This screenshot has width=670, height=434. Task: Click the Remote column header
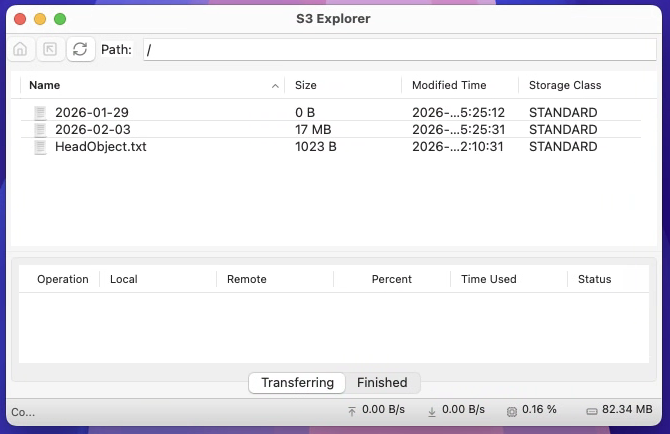pyautogui.click(x=247, y=279)
